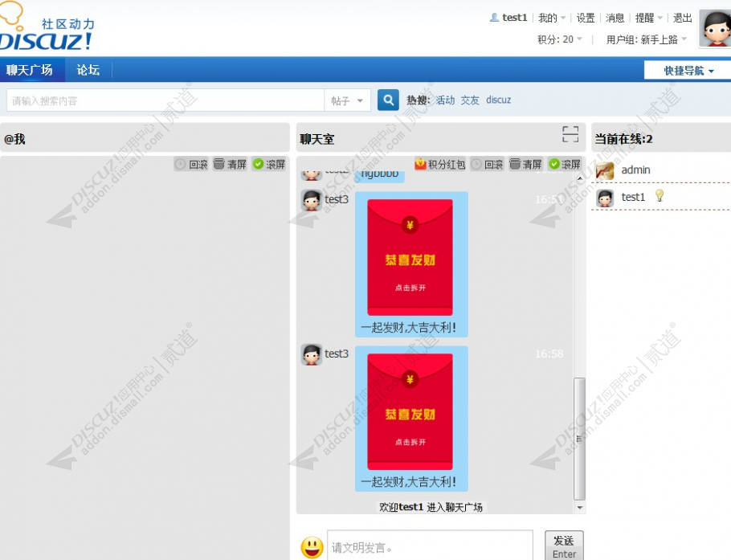Viewport: 731px width, 560px height.
Task: Click test1's avatar in online list
Action: (x=605, y=198)
